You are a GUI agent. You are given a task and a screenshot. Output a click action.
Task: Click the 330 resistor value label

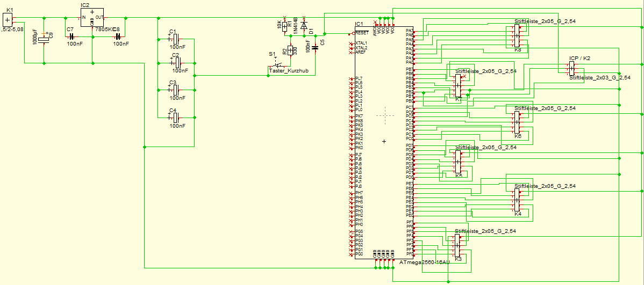pyautogui.click(x=296, y=51)
